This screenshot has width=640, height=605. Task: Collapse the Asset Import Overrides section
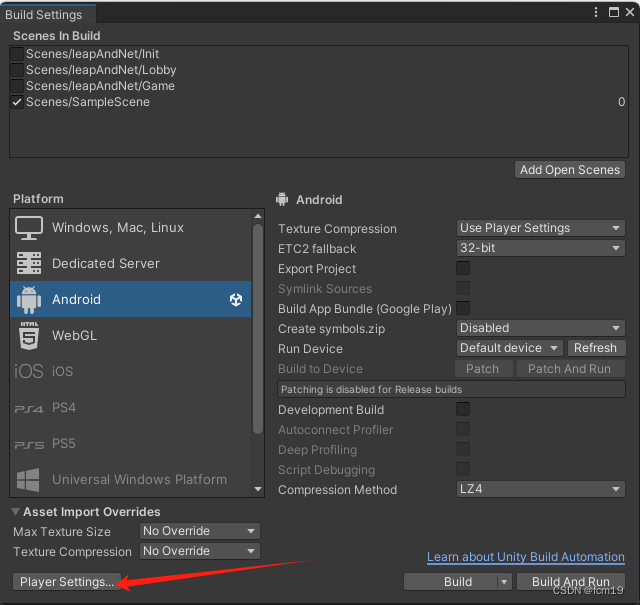click(16, 512)
